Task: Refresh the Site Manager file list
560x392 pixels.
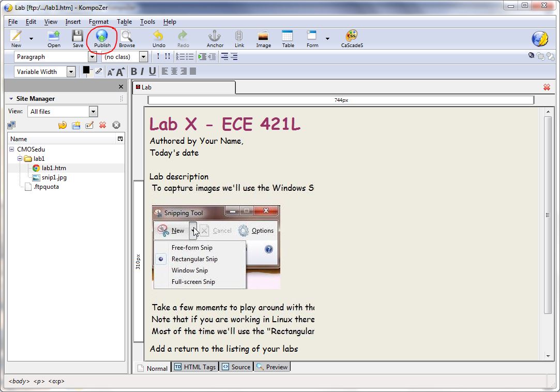Action: pos(63,125)
